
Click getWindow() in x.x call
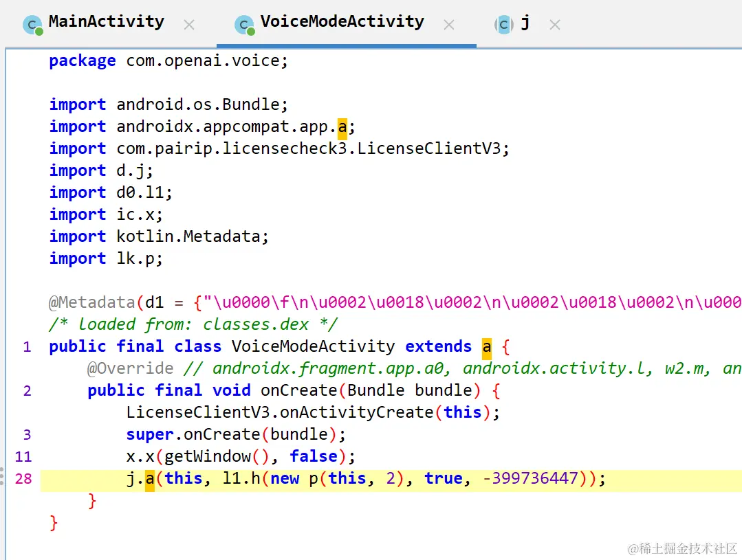(x=217, y=456)
